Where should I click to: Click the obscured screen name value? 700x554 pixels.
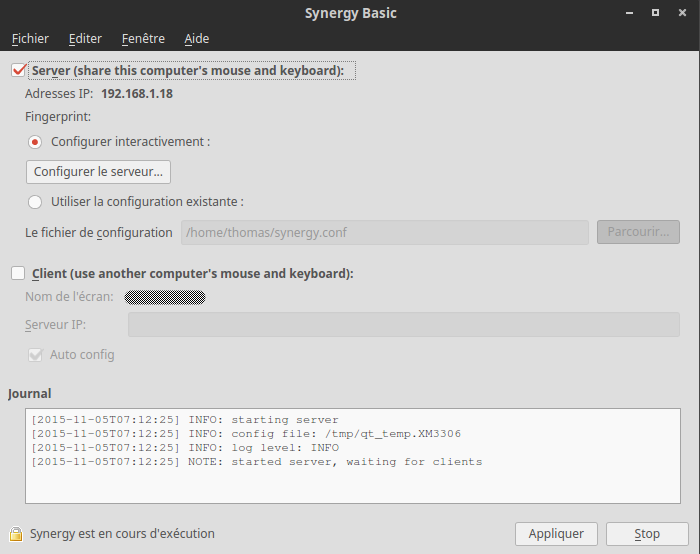click(165, 297)
